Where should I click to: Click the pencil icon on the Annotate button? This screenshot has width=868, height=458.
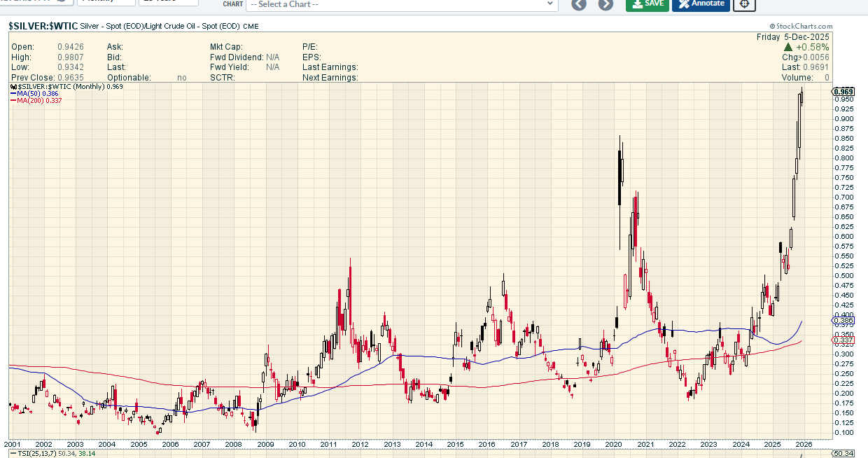(x=684, y=4)
